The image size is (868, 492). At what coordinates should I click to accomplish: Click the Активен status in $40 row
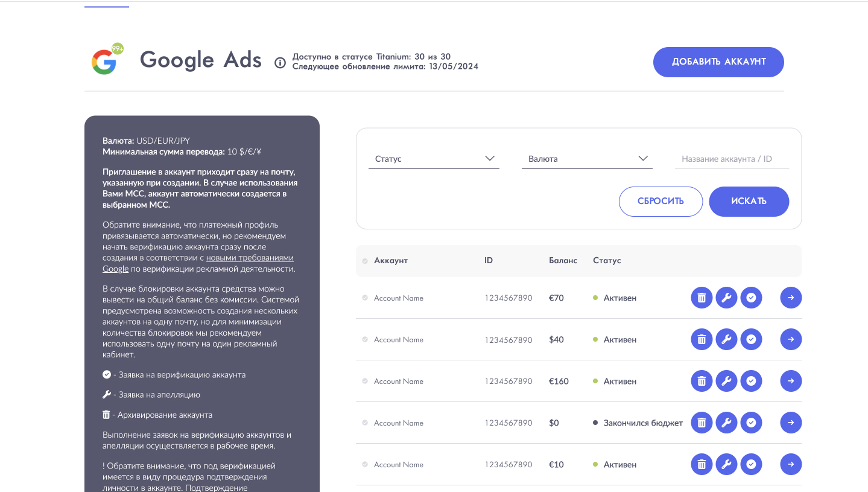point(620,339)
